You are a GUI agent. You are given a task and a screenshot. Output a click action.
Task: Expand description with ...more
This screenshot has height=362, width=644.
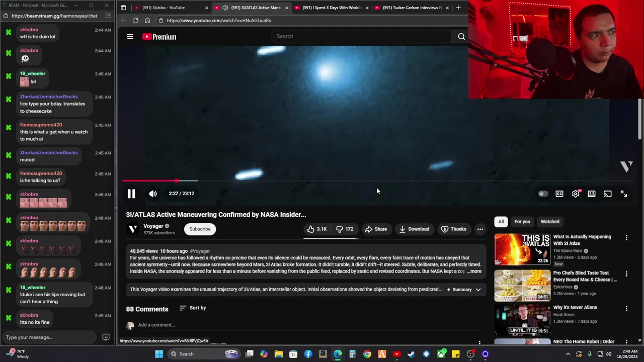click(x=474, y=271)
